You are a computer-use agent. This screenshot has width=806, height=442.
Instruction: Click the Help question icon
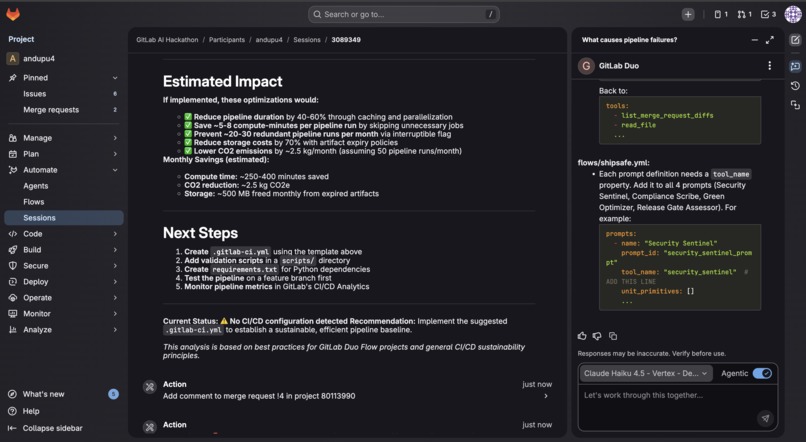(x=12, y=411)
